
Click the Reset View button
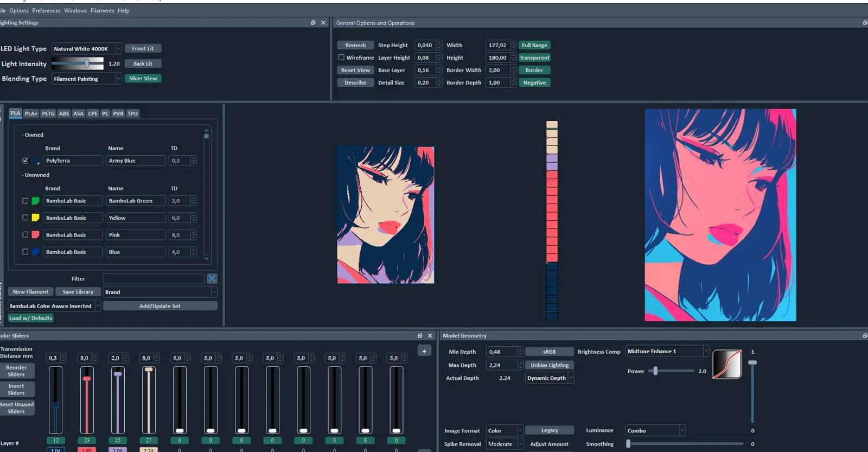[355, 70]
